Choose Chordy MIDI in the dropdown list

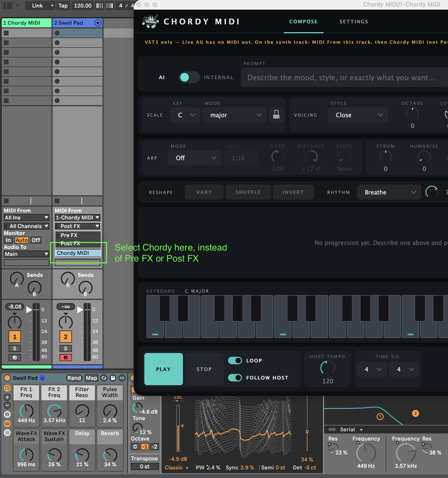coord(78,253)
